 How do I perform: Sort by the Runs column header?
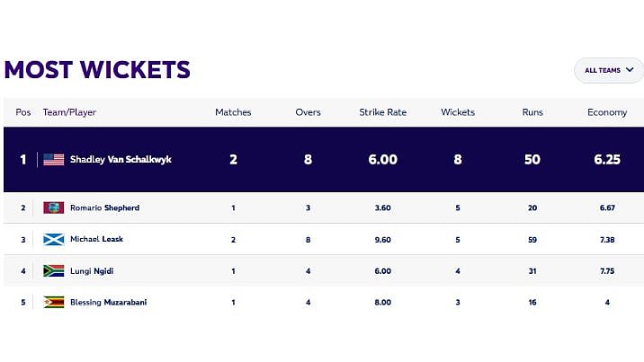coord(532,112)
